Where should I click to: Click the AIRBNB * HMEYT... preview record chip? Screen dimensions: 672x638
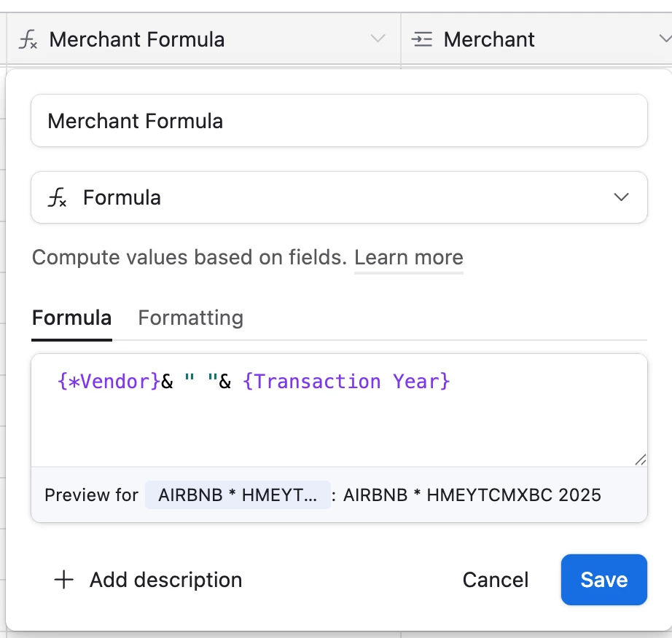pos(238,495)
